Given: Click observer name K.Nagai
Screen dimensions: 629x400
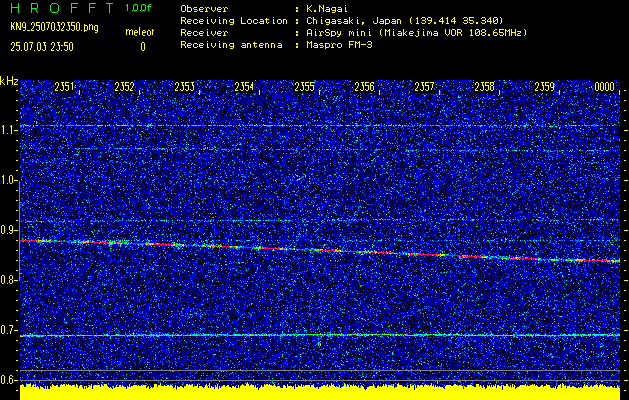Looking at the screenshot, I should point(327,9).
